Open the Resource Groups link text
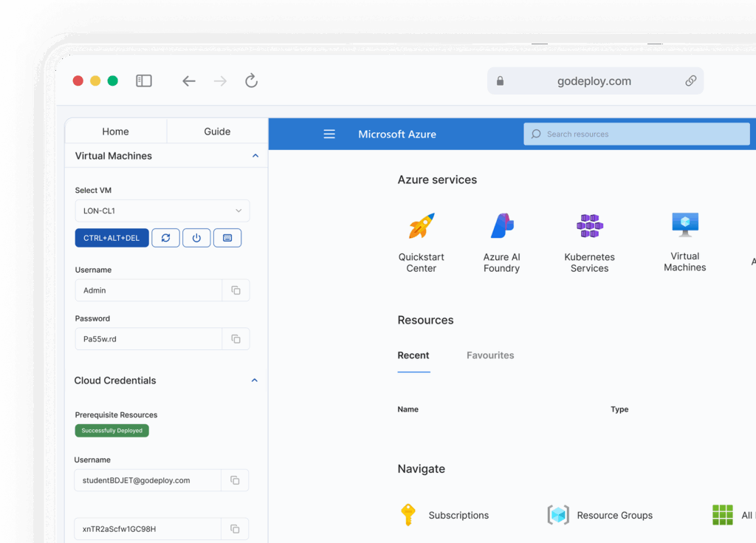 point(615,516)
